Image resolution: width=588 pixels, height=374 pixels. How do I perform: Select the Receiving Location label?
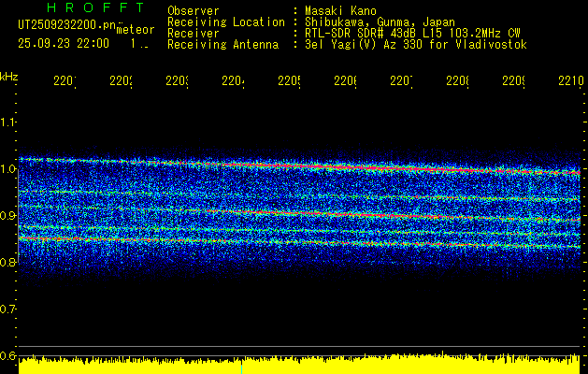click(226, 22)
